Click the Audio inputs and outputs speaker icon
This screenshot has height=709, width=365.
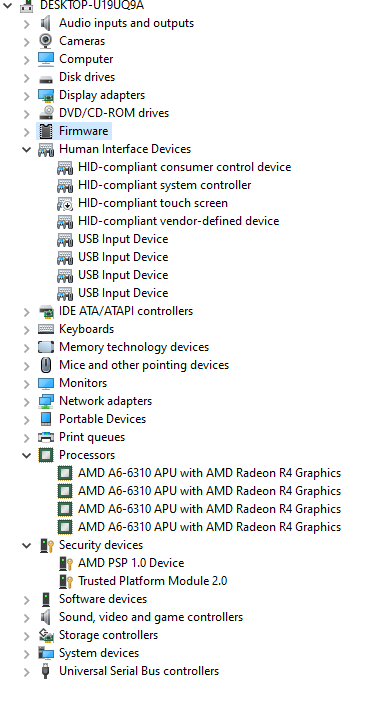pyautogui.click(x=46, y=23)
